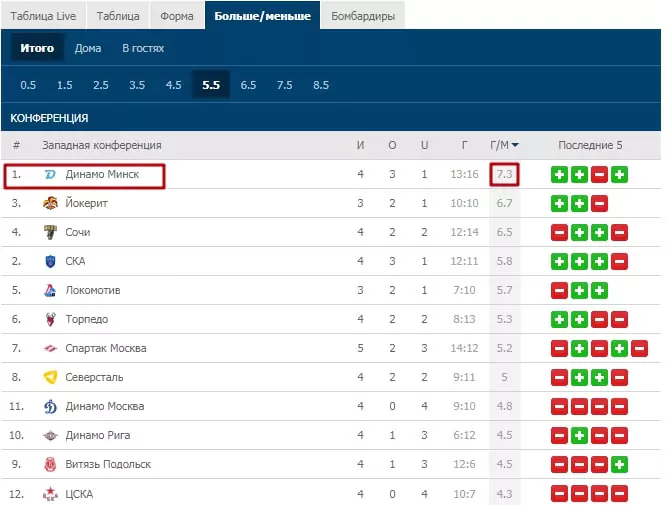Screen dimensions: 668x505
Task: Open the Бомбардиры tab
Action: tap(363, 16)
